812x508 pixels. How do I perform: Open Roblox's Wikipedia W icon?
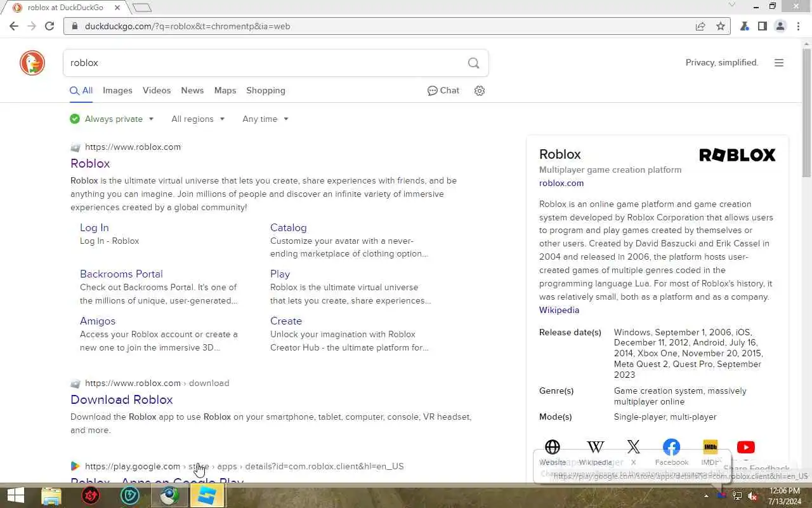(595, 448)
